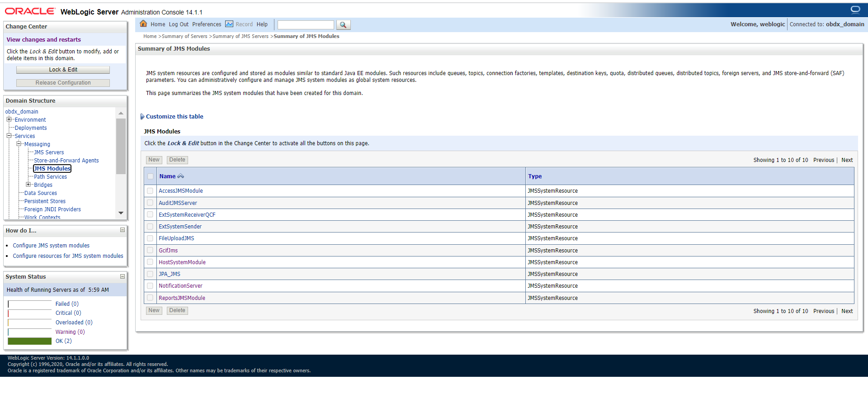The height and width of the screenshot is (394, 868).
Task: Click Record text in toolbar
Action: point(244,24)
